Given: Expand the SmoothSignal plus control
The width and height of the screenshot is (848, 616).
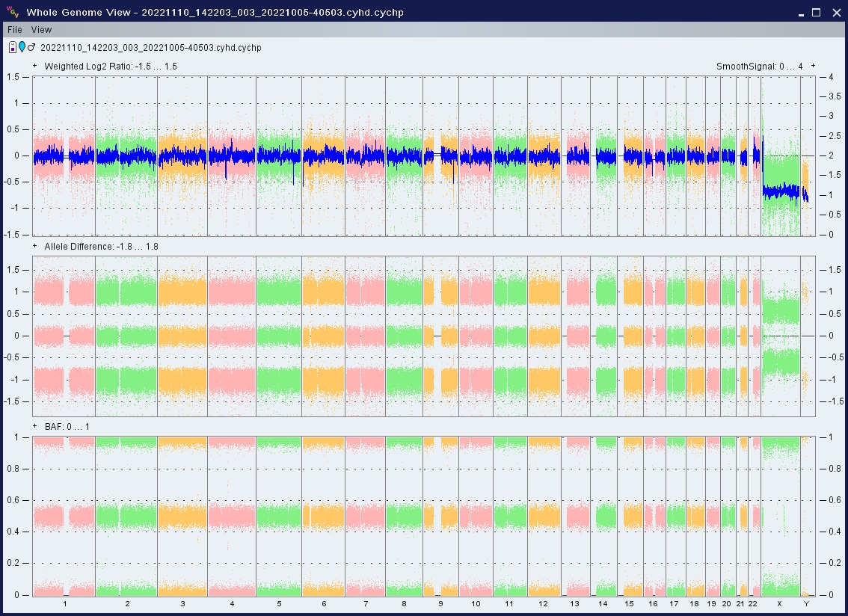Looking at the screenshot, I should click(x=813, y=66).
